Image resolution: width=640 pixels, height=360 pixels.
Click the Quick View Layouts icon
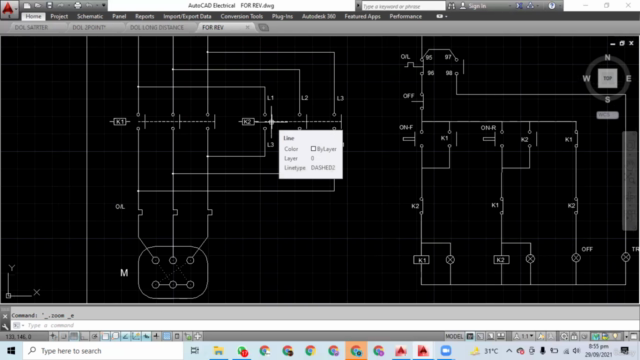(x=490, y=337)
